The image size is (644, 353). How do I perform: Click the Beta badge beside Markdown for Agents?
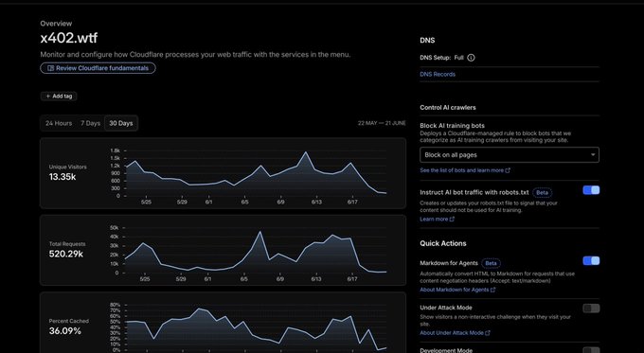tap(491, 263)
